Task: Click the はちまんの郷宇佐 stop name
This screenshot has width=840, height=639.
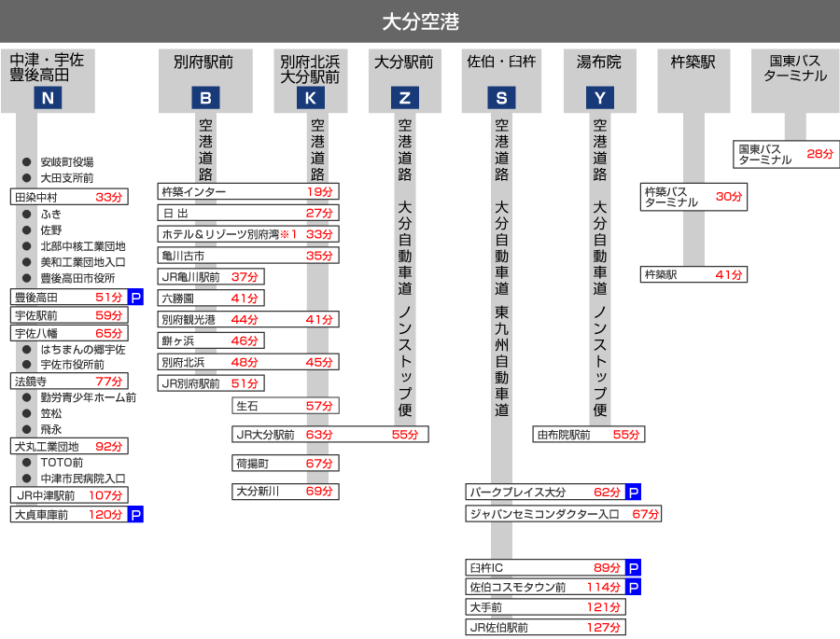Action: (83, 349)
